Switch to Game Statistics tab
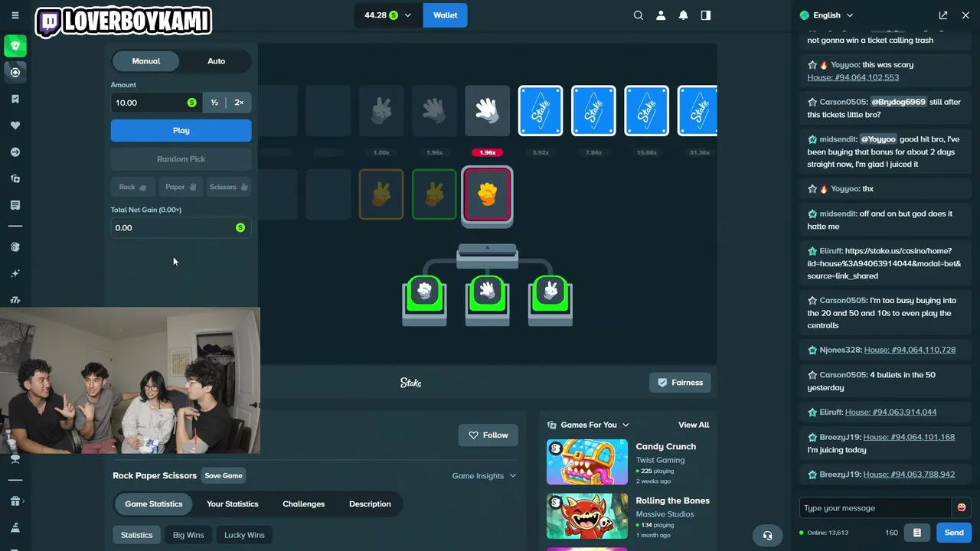 [154, 504]
